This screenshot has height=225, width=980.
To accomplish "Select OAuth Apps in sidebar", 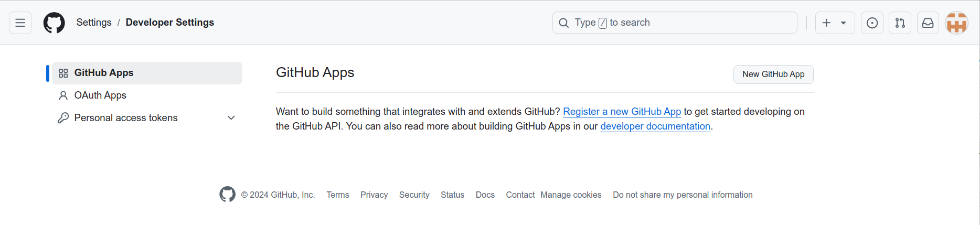I will click(100, 95).
